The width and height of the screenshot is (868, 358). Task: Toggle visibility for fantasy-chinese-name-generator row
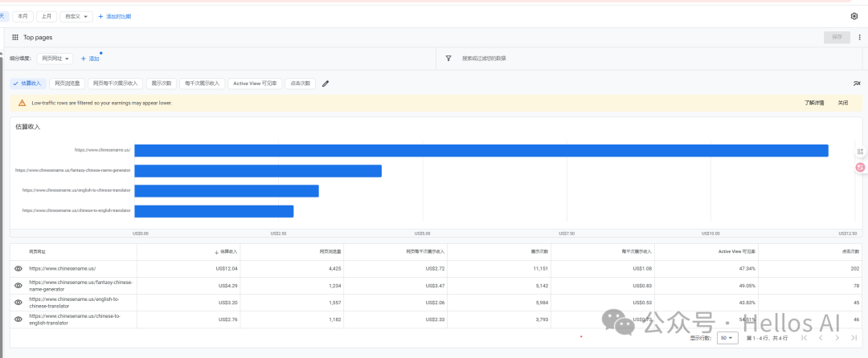(x=18, y=285)
